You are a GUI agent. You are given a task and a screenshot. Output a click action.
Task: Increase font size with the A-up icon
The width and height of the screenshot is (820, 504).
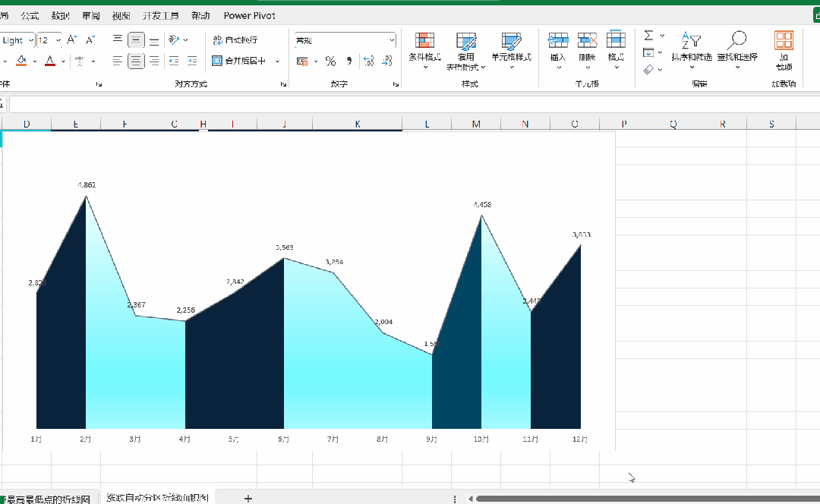72,40
